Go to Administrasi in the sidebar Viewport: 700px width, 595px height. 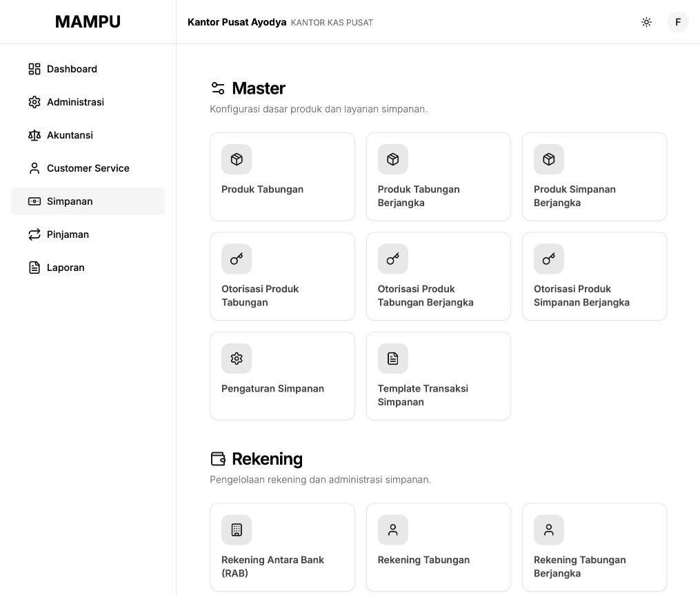[88, 102]
